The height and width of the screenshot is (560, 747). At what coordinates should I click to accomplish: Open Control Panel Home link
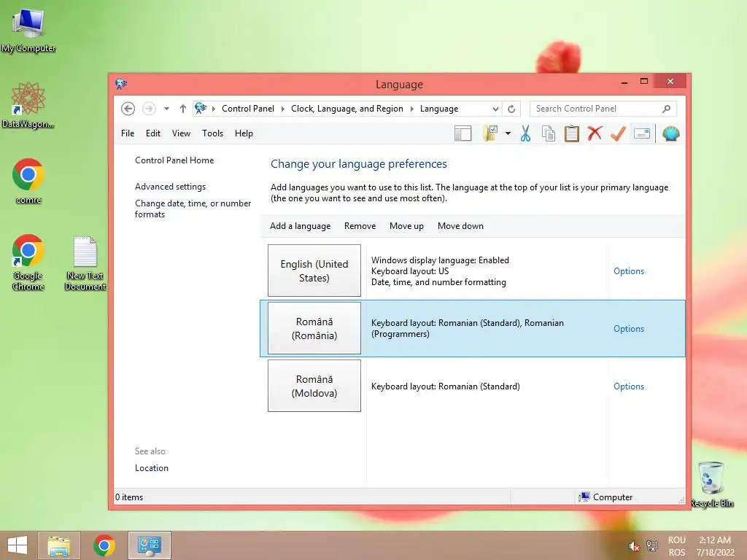[x=174, y=160]
